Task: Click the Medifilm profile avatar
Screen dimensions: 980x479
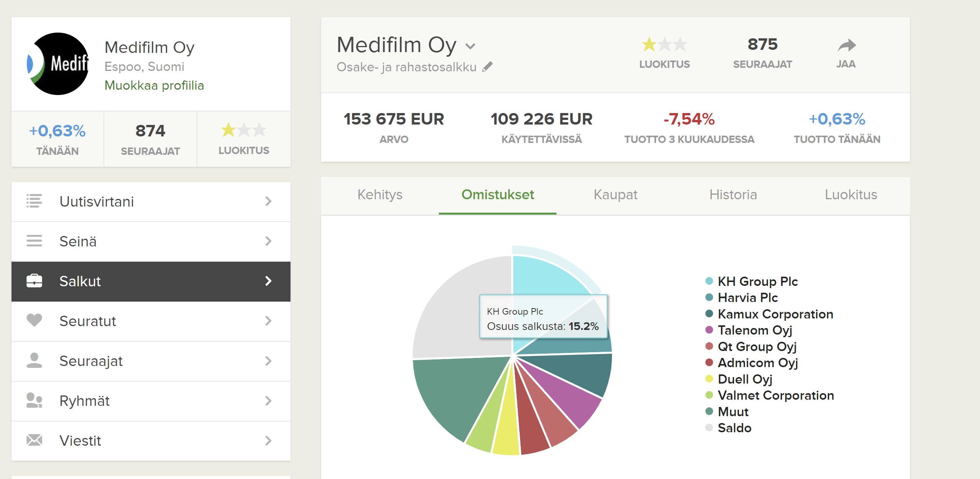Action: point(58,64)
